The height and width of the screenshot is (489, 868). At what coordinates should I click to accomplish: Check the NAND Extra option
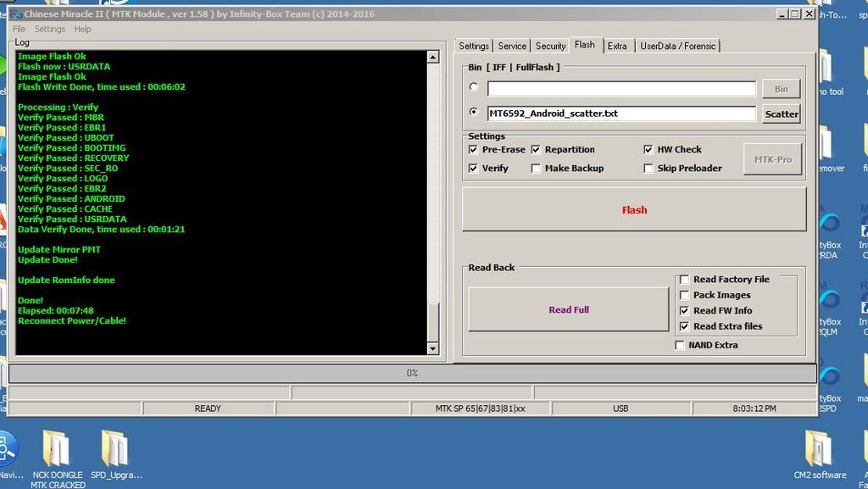pos(680,345)
